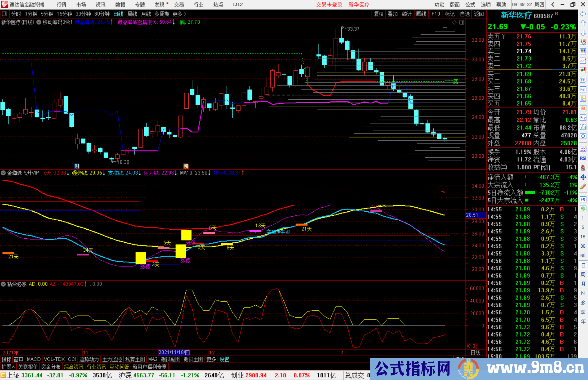Click the F12 sidebar icon
Screen dimensions: 588x380
(x=583, y=118)
